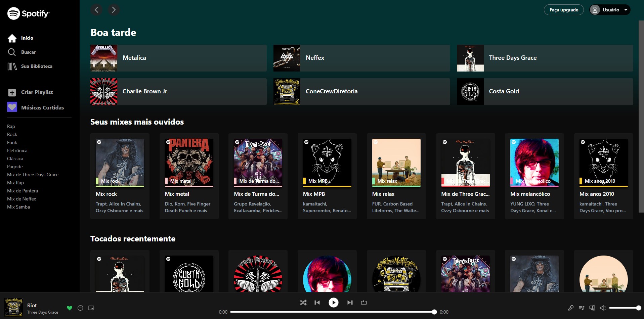Open the Charlie Brown Jr. shortcut card
Image resolution: width=644 pixels, height=319 pixels.
pos(178,92)
